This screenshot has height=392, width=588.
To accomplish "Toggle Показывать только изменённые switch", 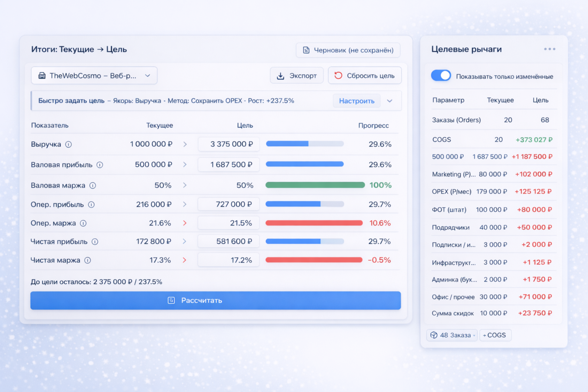I will [441, 76].
